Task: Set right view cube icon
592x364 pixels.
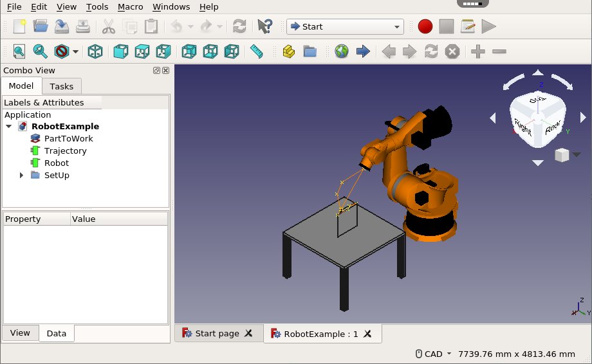Action: [x=163, y=51]
